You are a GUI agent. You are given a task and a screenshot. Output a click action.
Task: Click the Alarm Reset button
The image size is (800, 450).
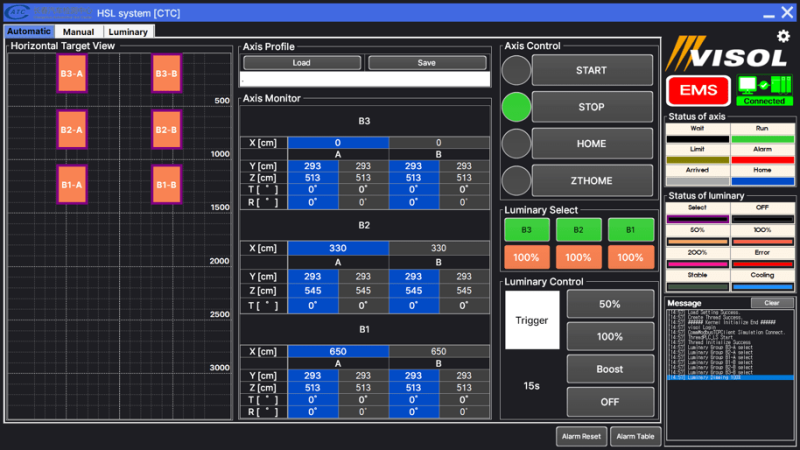581,436
